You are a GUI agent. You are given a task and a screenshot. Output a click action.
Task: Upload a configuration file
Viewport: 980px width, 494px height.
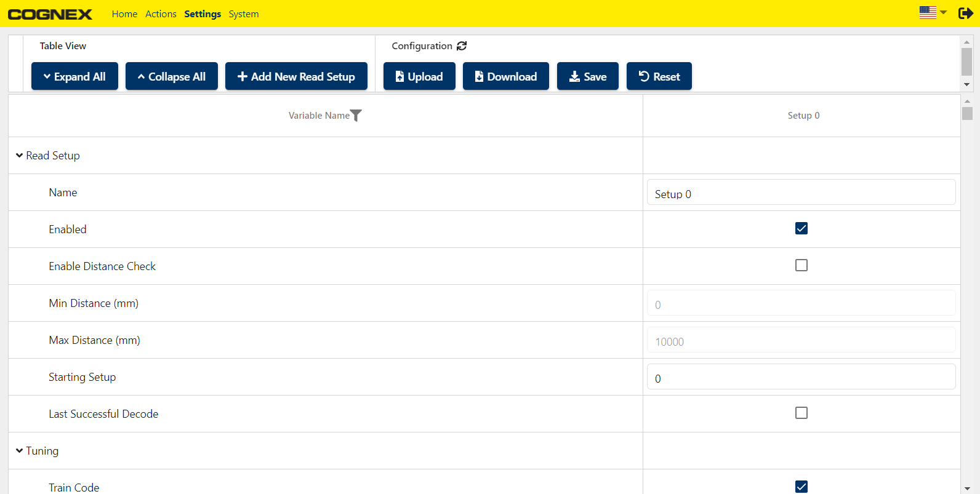[419, 76]
